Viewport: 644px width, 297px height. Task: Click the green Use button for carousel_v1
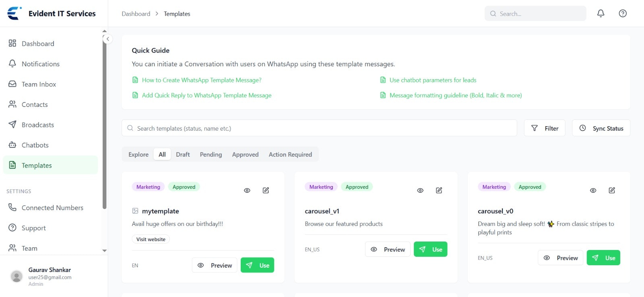430,250
